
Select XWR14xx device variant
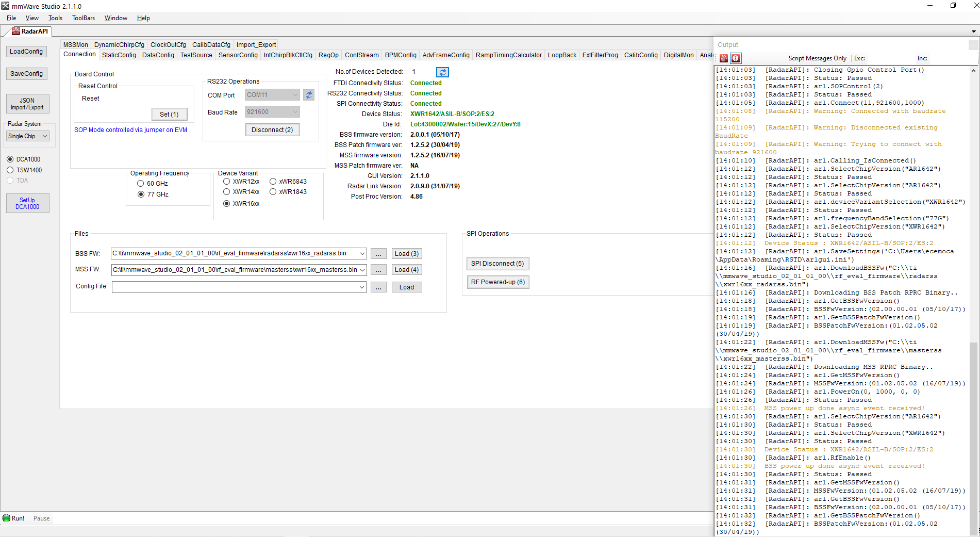pos(226,192)
